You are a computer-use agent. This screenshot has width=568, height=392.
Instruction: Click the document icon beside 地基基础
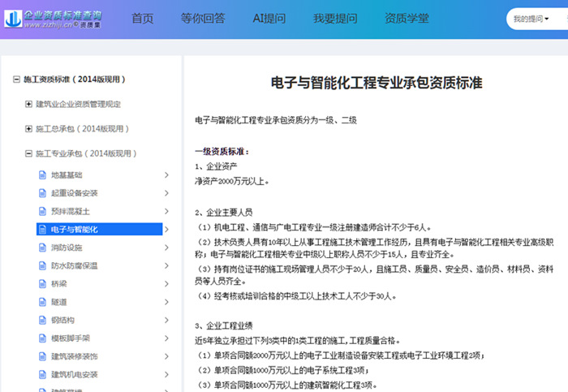pos(42,175)
